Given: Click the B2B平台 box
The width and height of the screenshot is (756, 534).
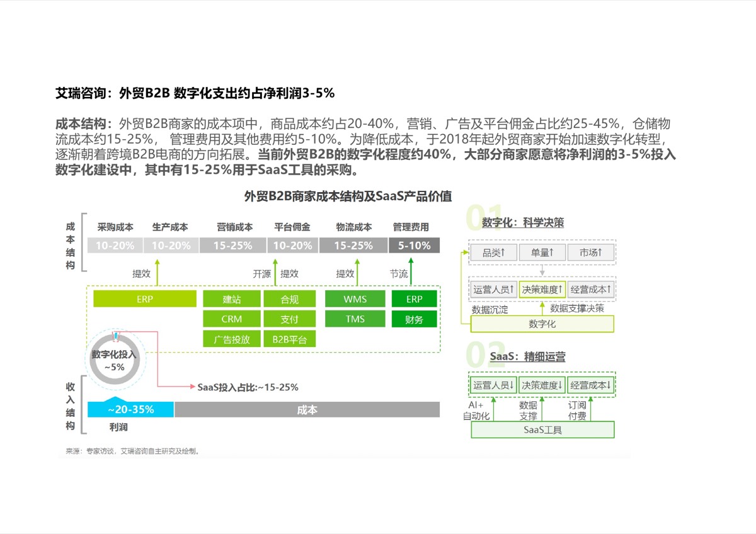Looking at the screenshot, I should pyautogui.click(x=290, y=339).
